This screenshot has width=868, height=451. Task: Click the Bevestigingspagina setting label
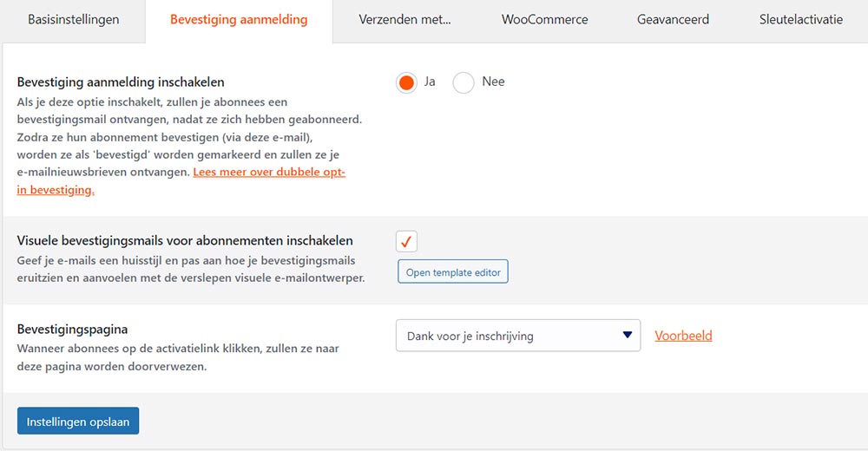(73, 330)
